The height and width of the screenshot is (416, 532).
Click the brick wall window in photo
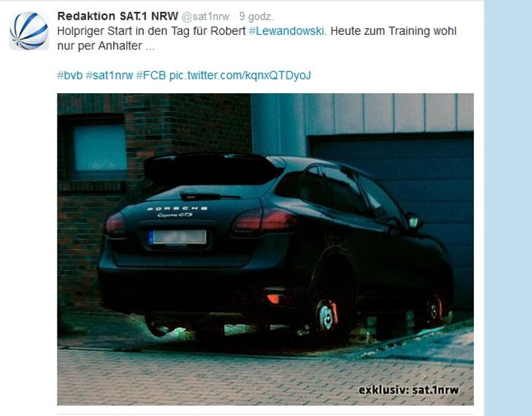click(99, 147)
